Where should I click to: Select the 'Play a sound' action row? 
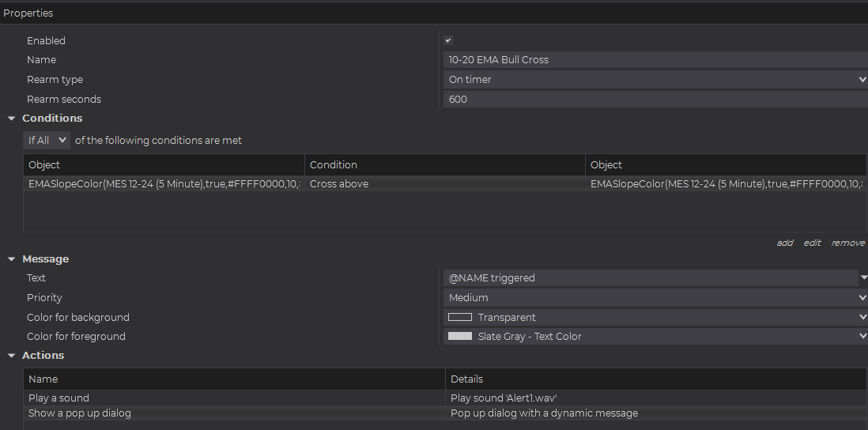pos(234,398)
